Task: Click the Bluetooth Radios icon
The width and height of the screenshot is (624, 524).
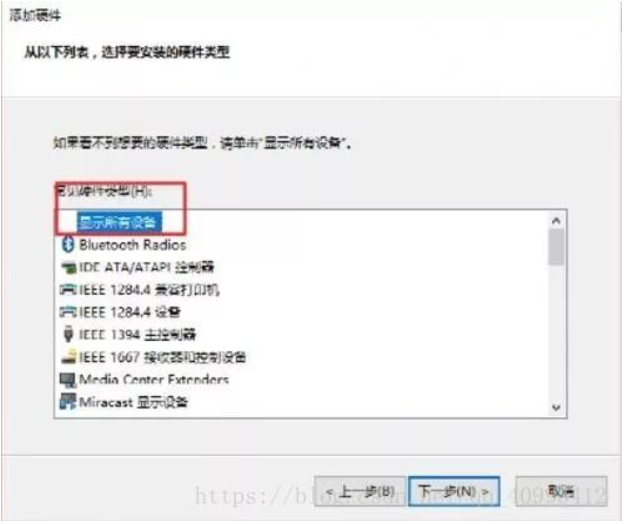Action: click(x=68, y=244)
